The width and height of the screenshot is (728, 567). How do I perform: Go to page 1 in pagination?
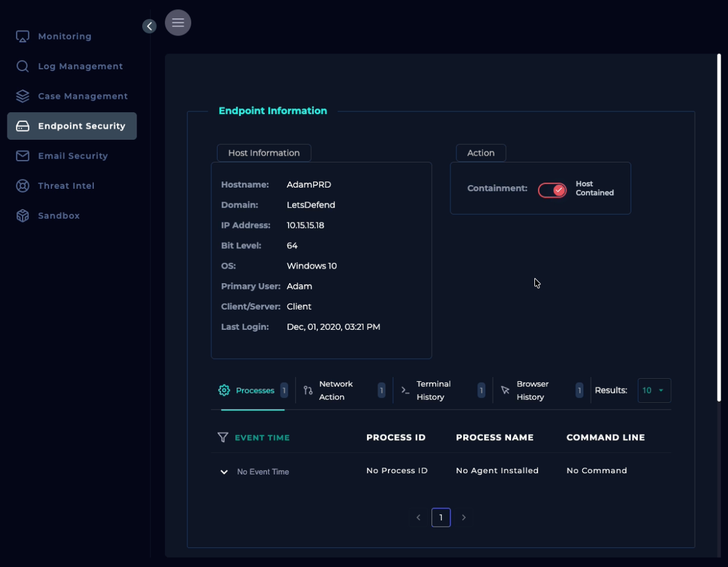441,517
